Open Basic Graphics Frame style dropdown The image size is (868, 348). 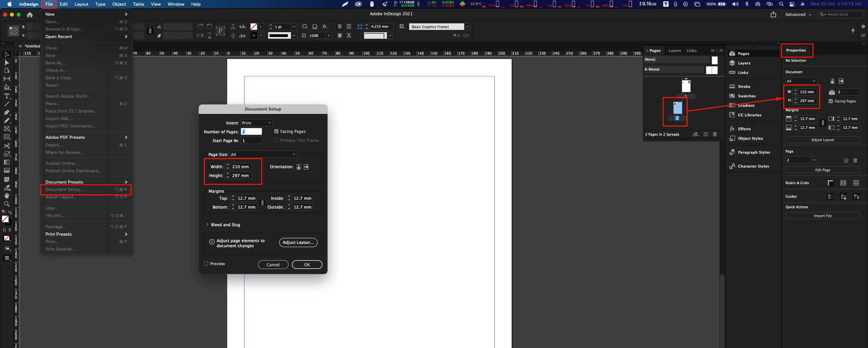click(468, 27)
